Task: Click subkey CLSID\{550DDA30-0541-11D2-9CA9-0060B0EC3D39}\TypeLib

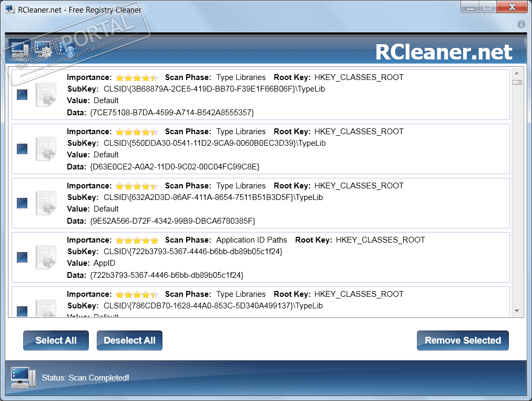Action: tap(214, 143)
